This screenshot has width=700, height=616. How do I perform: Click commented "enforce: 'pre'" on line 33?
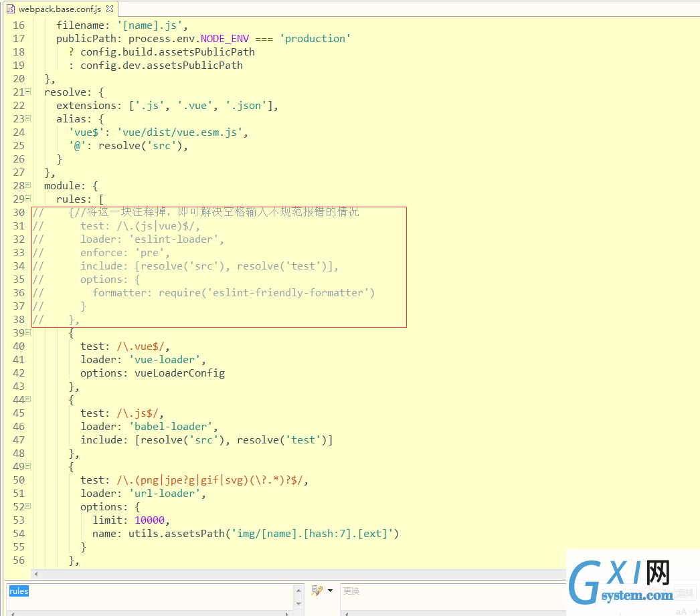point(122,253)
